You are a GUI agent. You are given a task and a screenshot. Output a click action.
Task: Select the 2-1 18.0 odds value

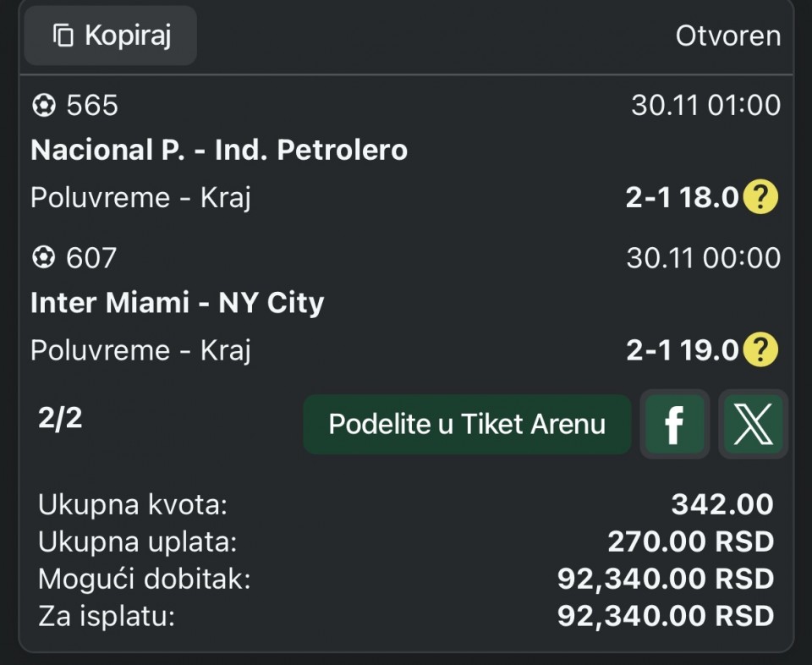point(683,197)
